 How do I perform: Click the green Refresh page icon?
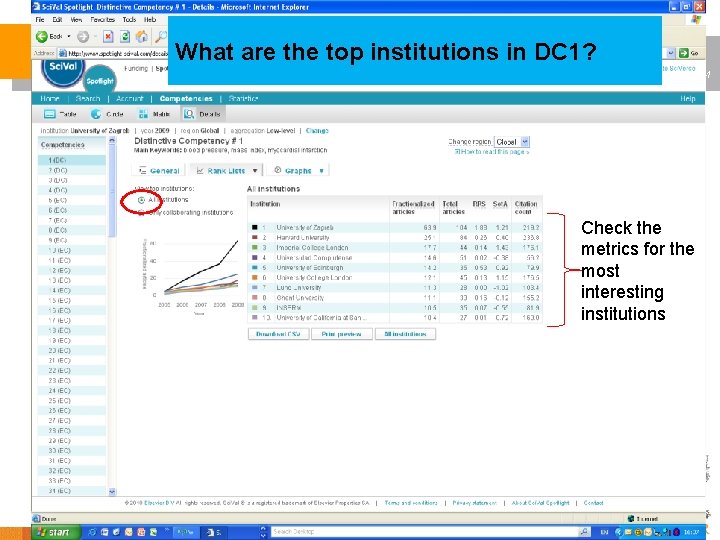[x=124, y=36]
